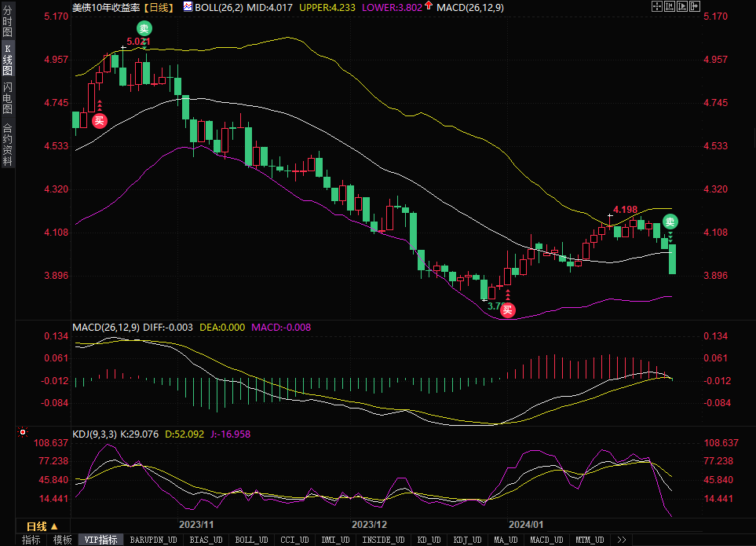Viewport: 756px width, 546px height.
Task: Click the second top-right chart toolbar icon
Action: pos(669,6)
